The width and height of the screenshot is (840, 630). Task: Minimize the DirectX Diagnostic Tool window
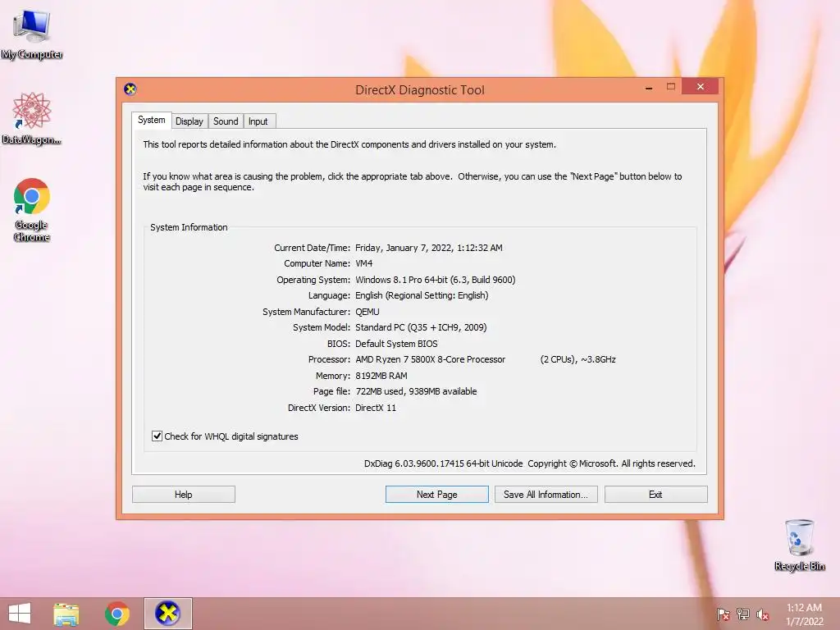(x=649, y=87)
